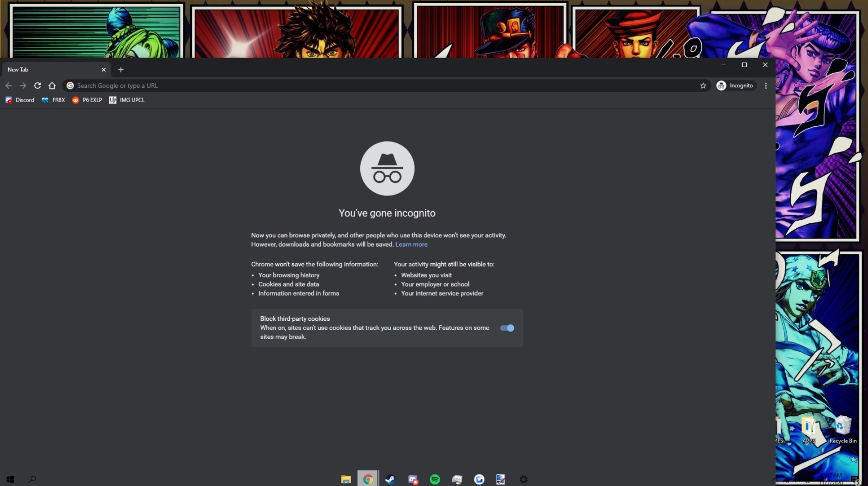Click the "You've gone incognito" heading
Screen dimensions: 868x486
[387, 213]
